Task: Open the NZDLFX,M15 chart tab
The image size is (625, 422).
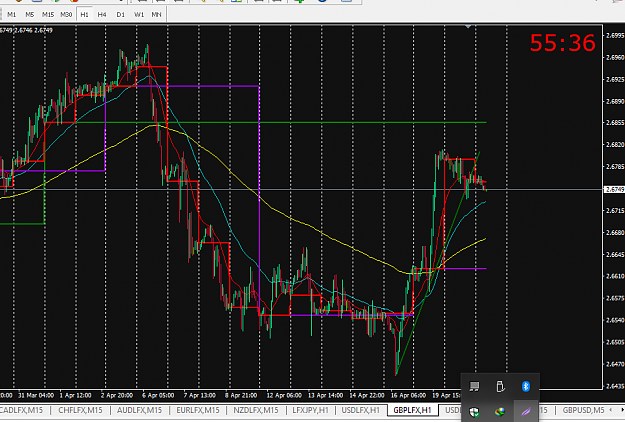Action: 256,410
